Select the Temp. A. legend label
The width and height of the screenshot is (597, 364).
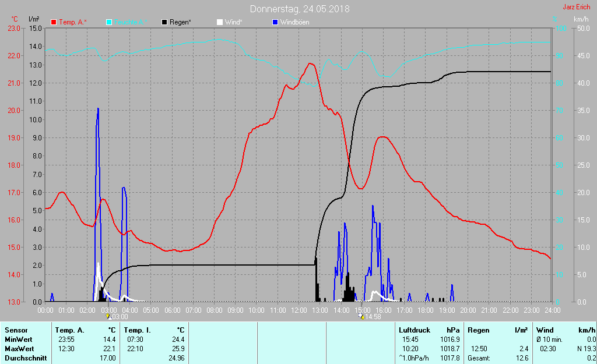tap(73, 22)
